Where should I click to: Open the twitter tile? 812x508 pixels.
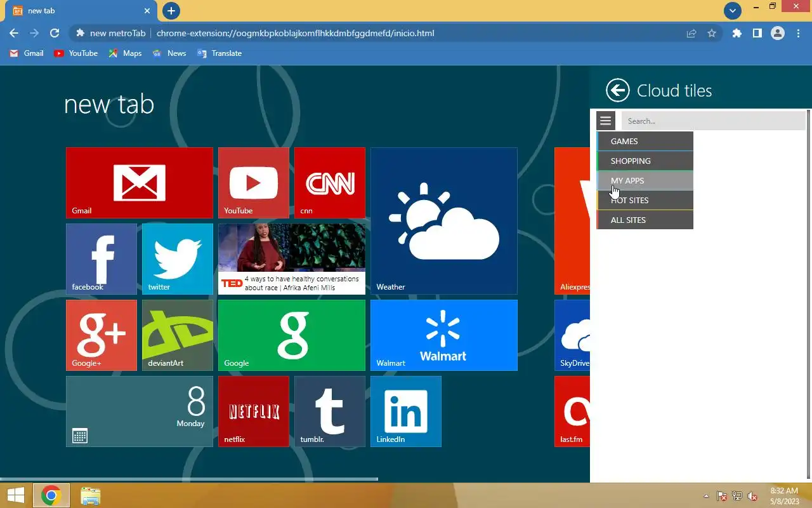178,259
